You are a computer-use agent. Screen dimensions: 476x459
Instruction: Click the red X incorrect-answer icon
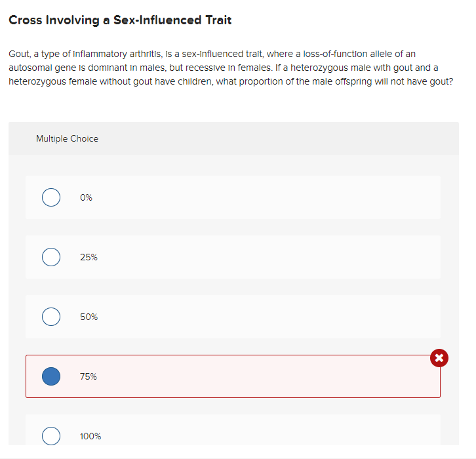pos(439,358)
